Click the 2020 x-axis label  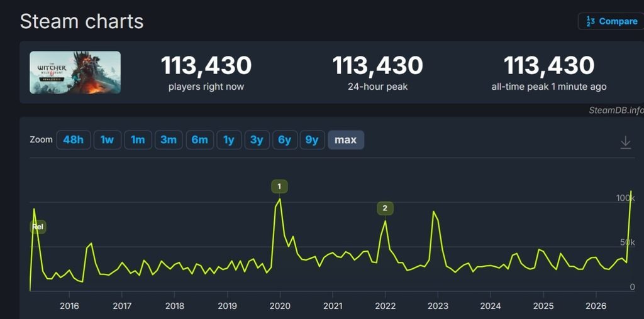[280, 306]
